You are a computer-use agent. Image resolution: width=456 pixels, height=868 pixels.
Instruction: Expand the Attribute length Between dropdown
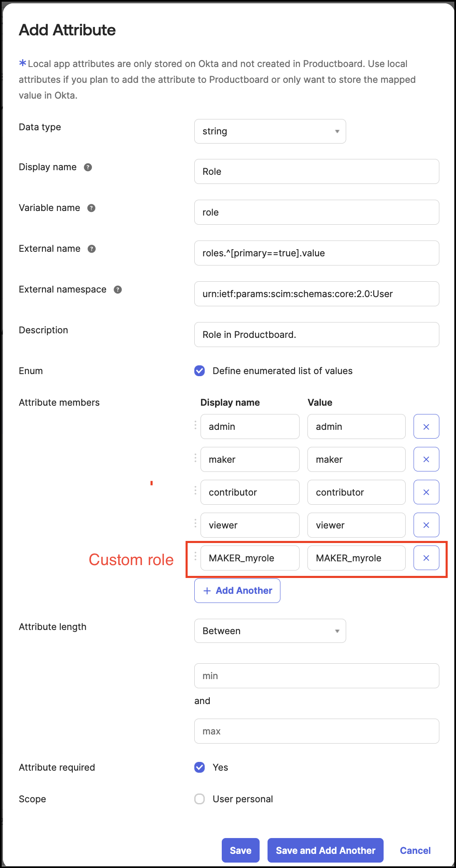coord(270,631)
